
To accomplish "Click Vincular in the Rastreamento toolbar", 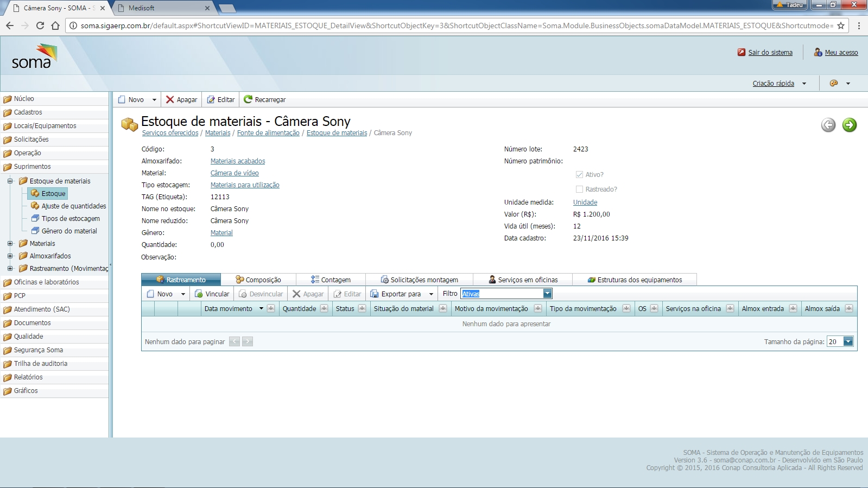I will (212, 294).
